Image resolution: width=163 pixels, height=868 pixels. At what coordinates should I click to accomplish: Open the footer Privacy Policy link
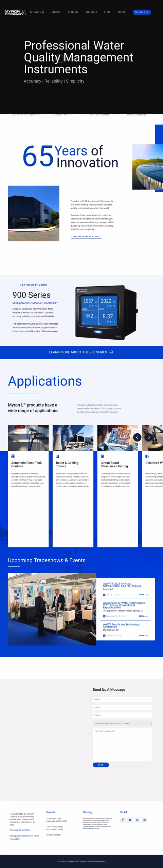(33, 836)
